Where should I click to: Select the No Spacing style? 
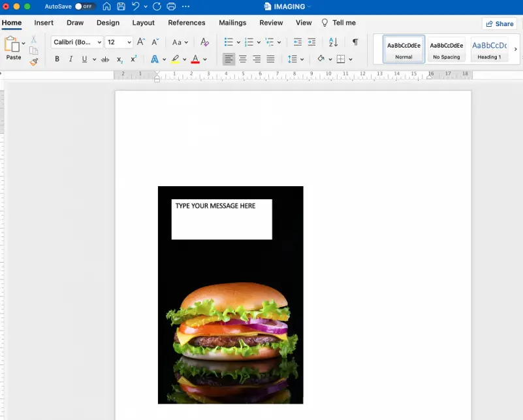pyautogui.click(x=447, y=49)
